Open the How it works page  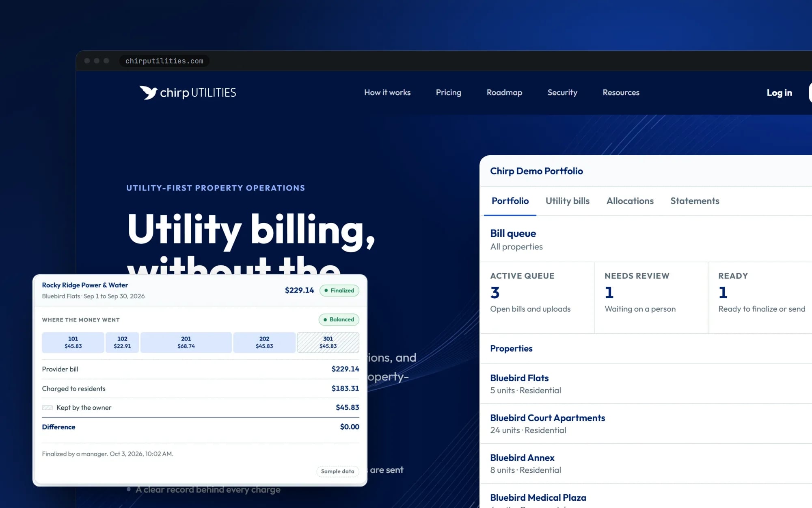pyautogui.click(x=387, y=93)
